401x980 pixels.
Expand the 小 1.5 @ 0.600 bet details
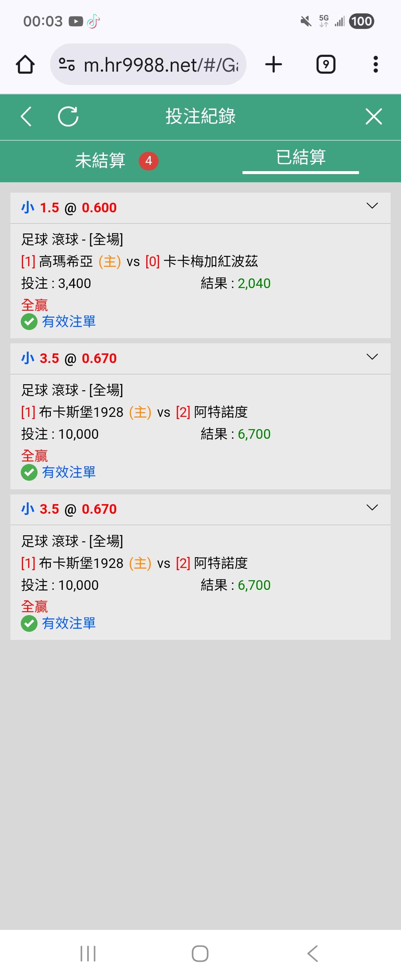click(372, 206)
